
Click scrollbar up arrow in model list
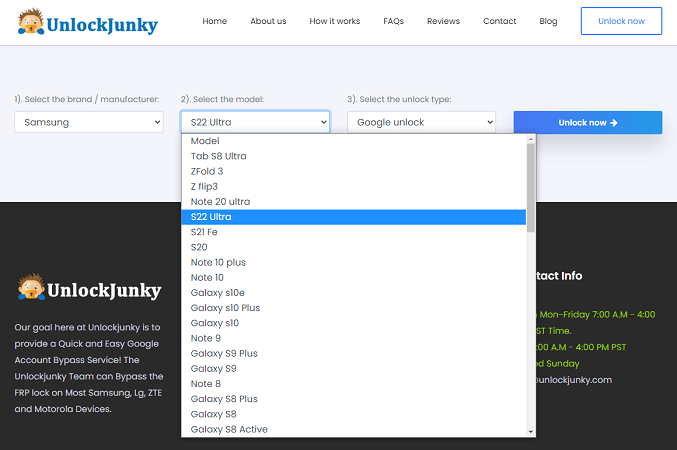(x=531, y=139)
